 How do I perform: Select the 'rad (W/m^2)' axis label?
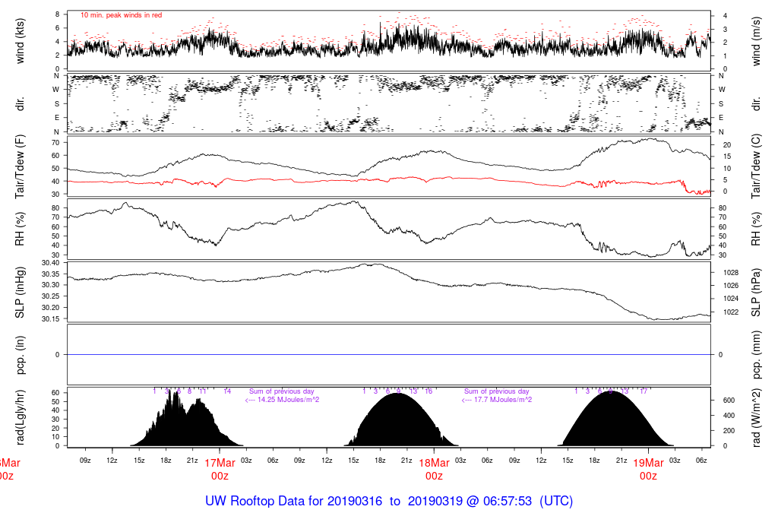tap(756, 418)
